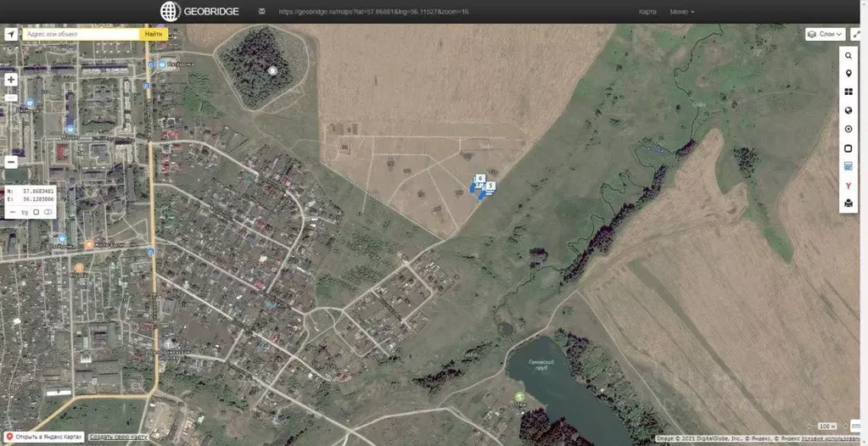Click the geolocation arrow icon
The width and height of the screenshot is (868, 446).
point(10,34)
